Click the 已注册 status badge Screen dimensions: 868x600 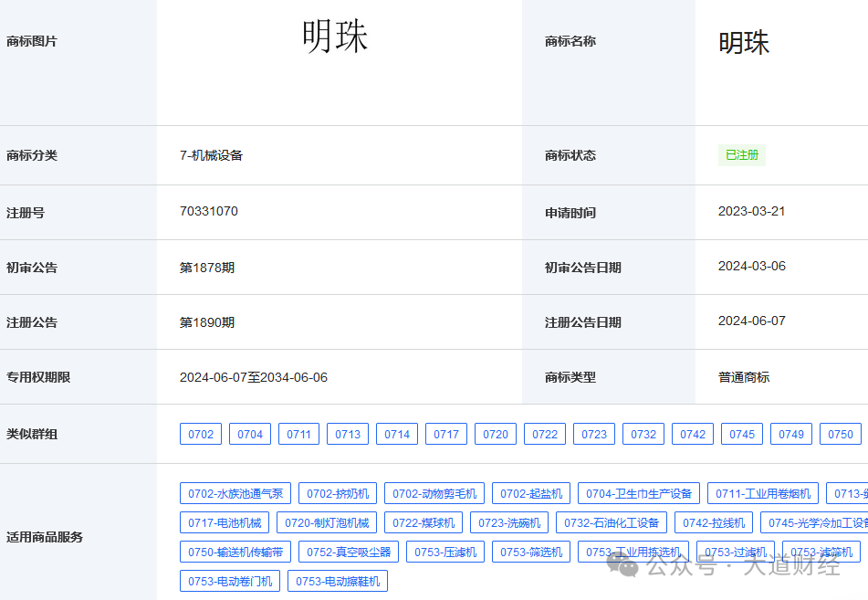point(741,154)
